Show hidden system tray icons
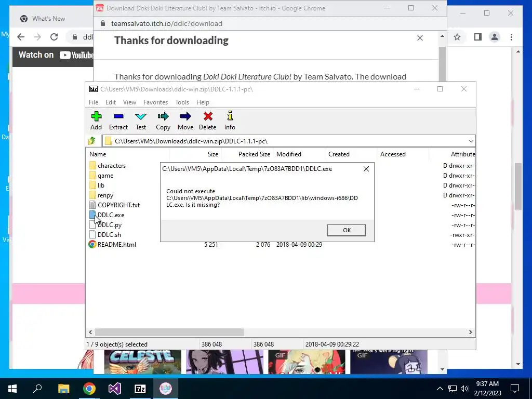 click(440, 389)
